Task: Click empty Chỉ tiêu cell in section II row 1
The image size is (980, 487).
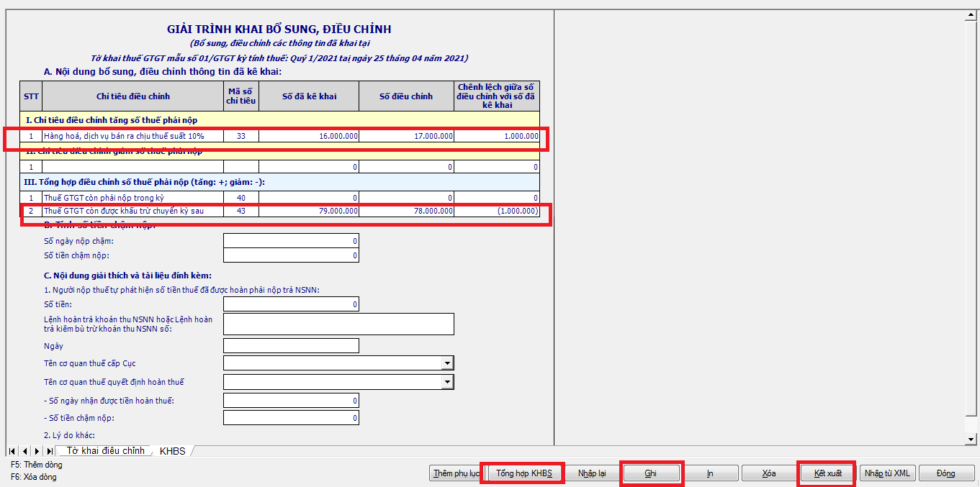Action: [133, 167]
